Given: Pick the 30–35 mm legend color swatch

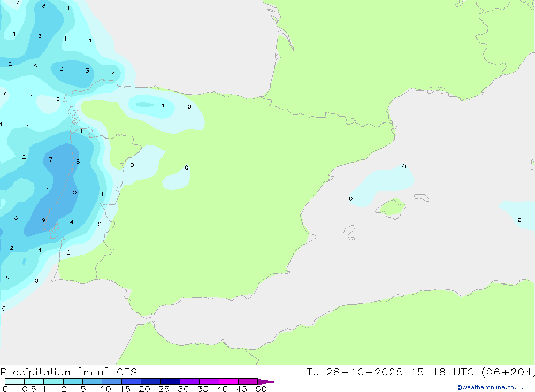Looking at the screenshot, I should [x=189, y=381].
